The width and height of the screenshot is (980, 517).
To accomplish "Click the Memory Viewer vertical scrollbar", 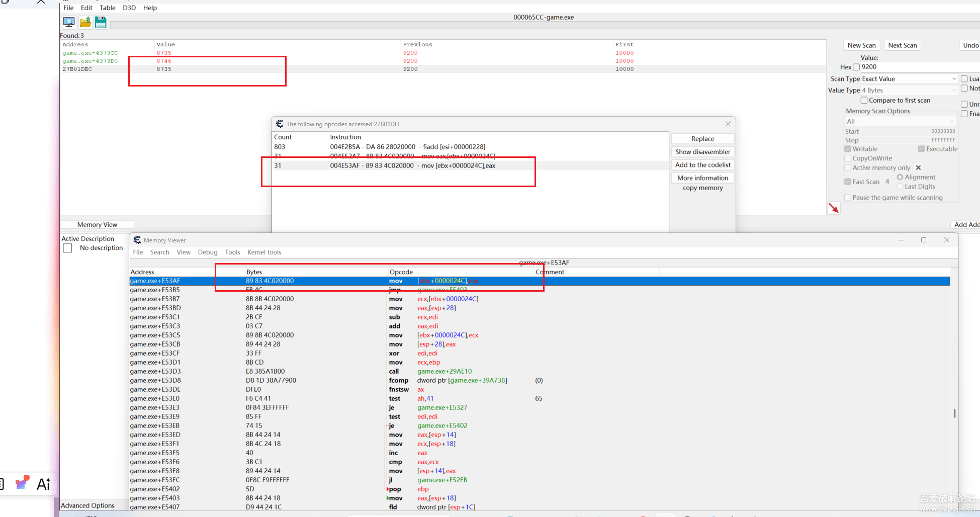I will coord(954,413).
